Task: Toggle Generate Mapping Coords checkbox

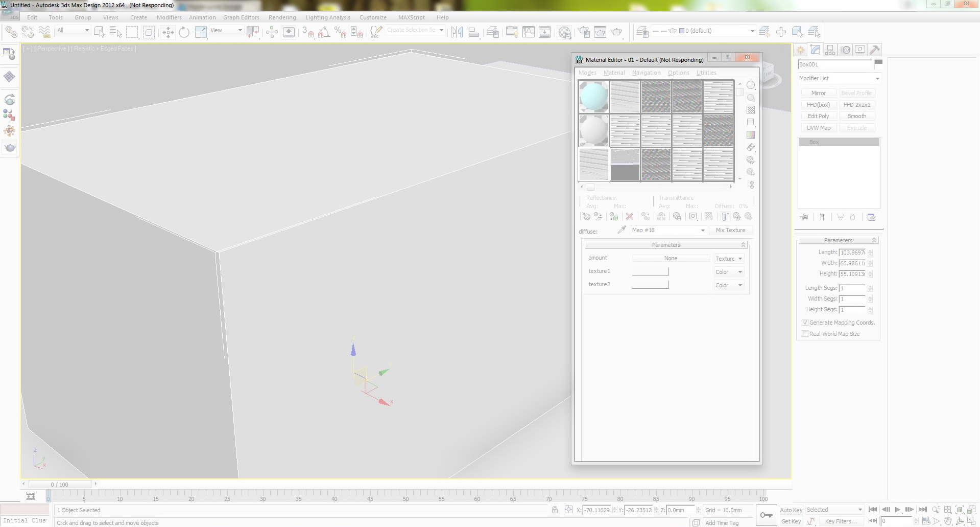Action: pos(805,323)
